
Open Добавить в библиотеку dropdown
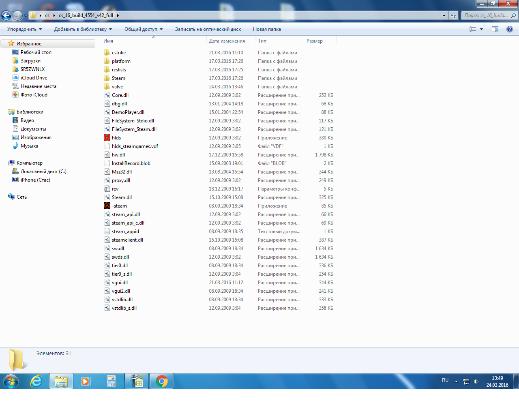click(83, 29)
